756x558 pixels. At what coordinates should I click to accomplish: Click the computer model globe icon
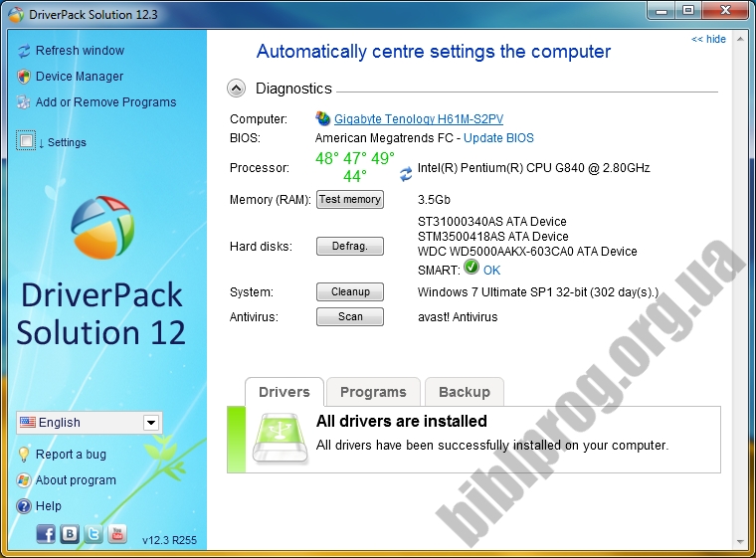tap(322, 118)
